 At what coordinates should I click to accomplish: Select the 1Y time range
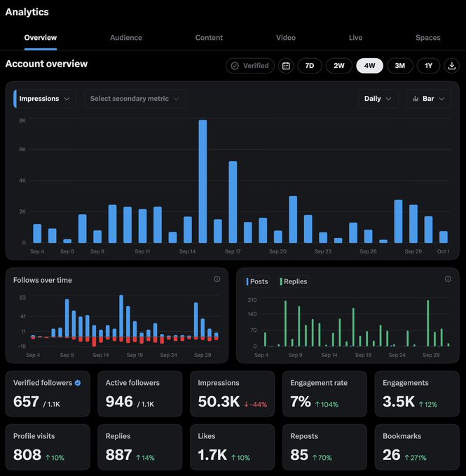(428, 66)
